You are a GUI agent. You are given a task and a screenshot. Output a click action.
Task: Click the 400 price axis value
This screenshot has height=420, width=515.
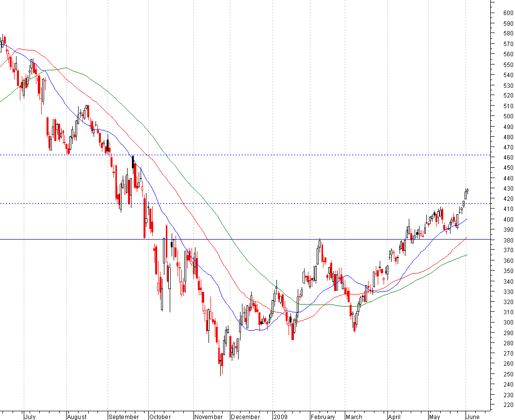(508, 219)
